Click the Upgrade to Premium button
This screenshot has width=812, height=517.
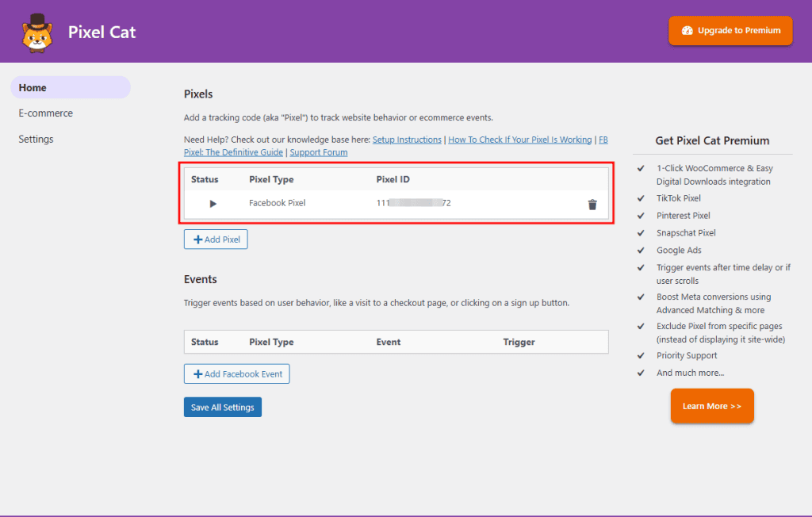(730, 31)
